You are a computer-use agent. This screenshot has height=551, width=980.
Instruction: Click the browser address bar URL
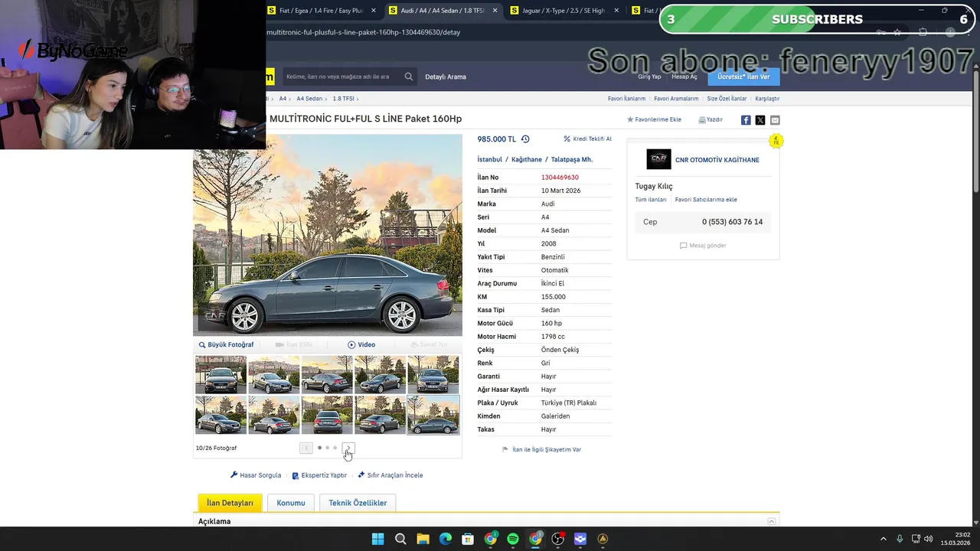[364, 32]
